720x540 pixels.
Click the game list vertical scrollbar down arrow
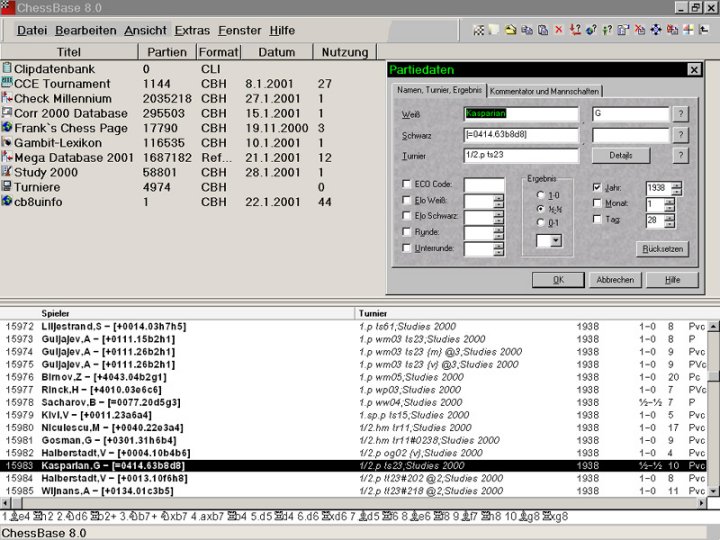(713, 491)
